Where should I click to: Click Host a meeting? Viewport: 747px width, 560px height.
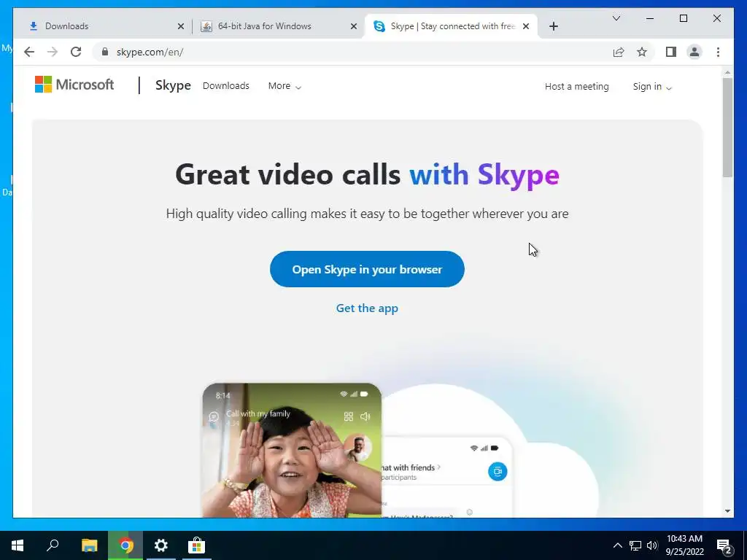point(576,87)
